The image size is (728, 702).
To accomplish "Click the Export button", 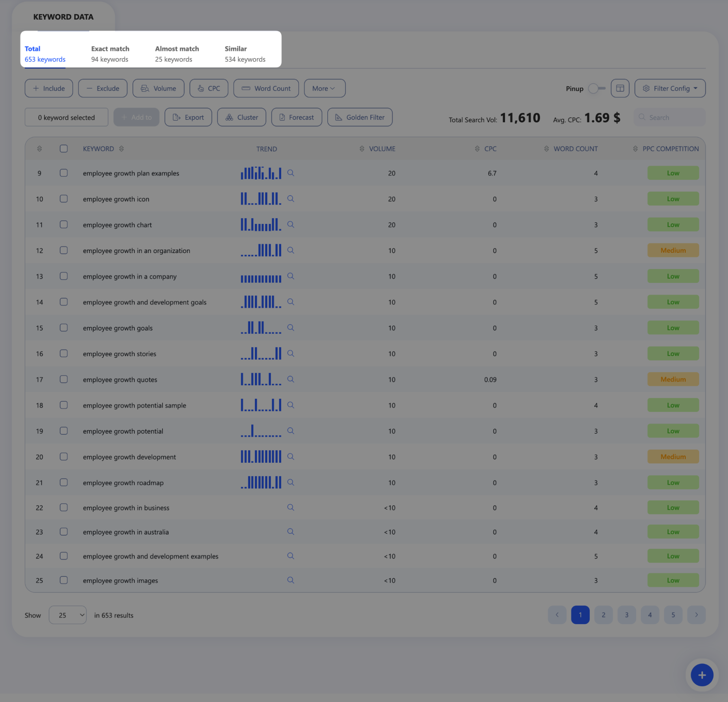I will (188, 117).
